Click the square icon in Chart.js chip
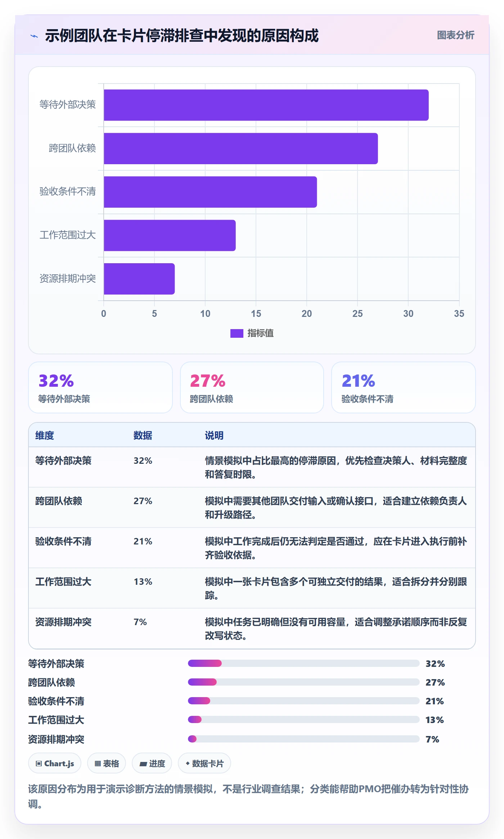The width and height of the screenshot is (504, 839). [x=39, y=764]
